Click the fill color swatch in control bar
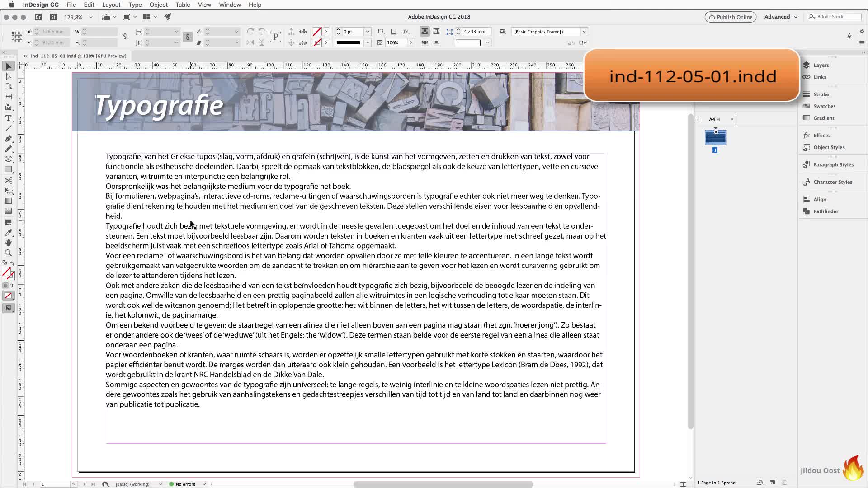 tap(317, 32)
